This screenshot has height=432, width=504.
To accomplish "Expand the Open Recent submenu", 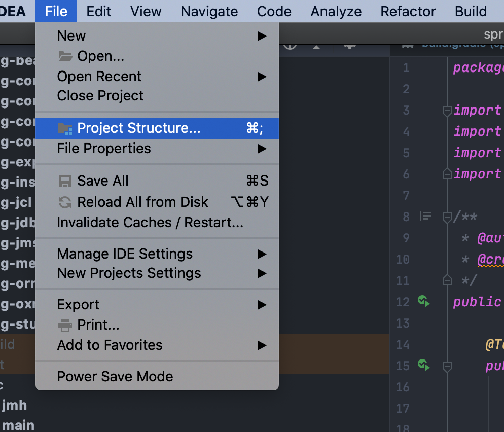I will tap(262, 77).
